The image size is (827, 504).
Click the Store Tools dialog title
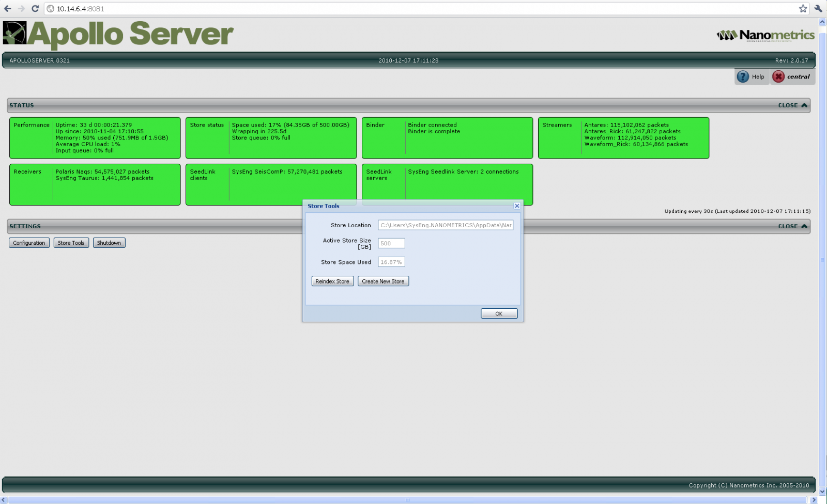click(x=324, y=206)
